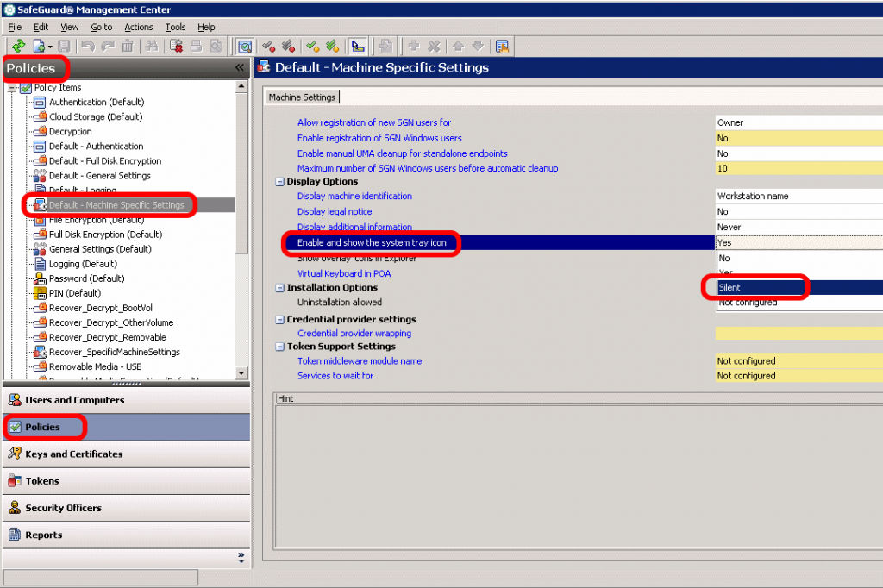Viewport: 883px width, 588px height.
Task: Select the pointer tool icon
Action: 357,46
